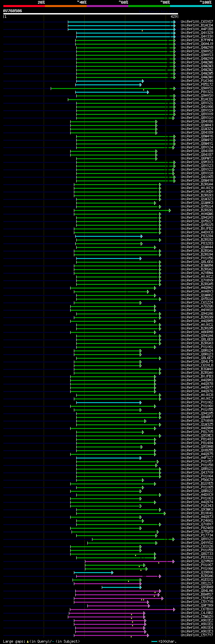This screenshot has width=215, height=644.
Task: Go to UniRef100_Q41065 record
Action: [197, 177]
